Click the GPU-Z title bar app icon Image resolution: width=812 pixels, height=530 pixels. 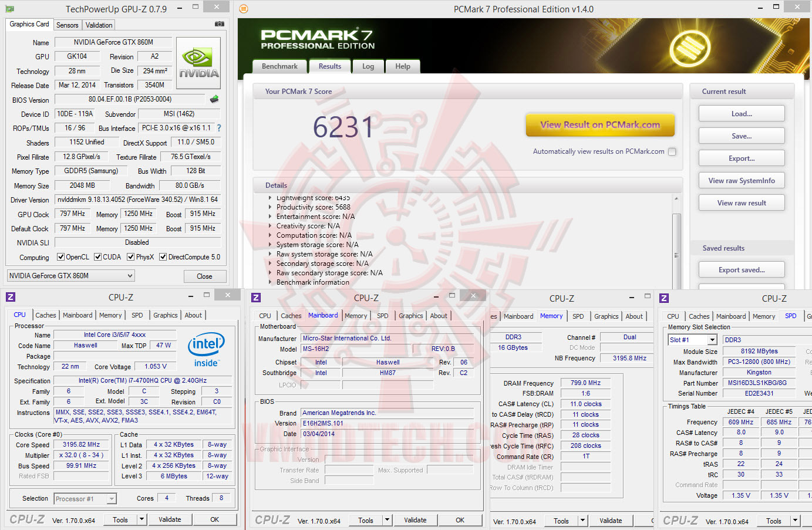tap(10, 9)
